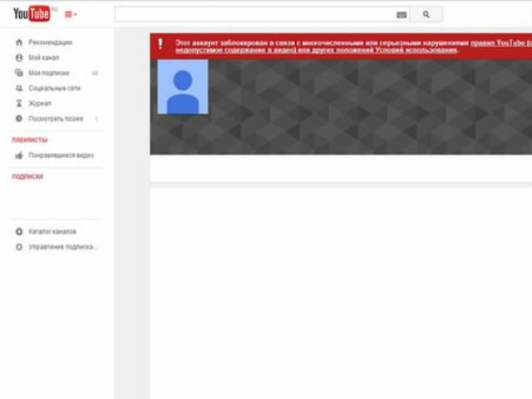
Task: Click the thumbs-up icon beside Понравившиеся видео
Action: 19,155
